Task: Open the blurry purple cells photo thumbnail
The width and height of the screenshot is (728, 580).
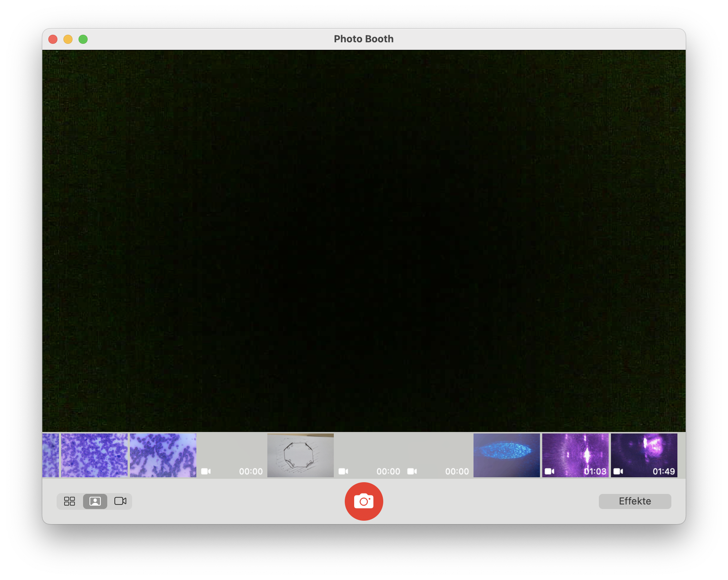Action: tap(163, 455)
